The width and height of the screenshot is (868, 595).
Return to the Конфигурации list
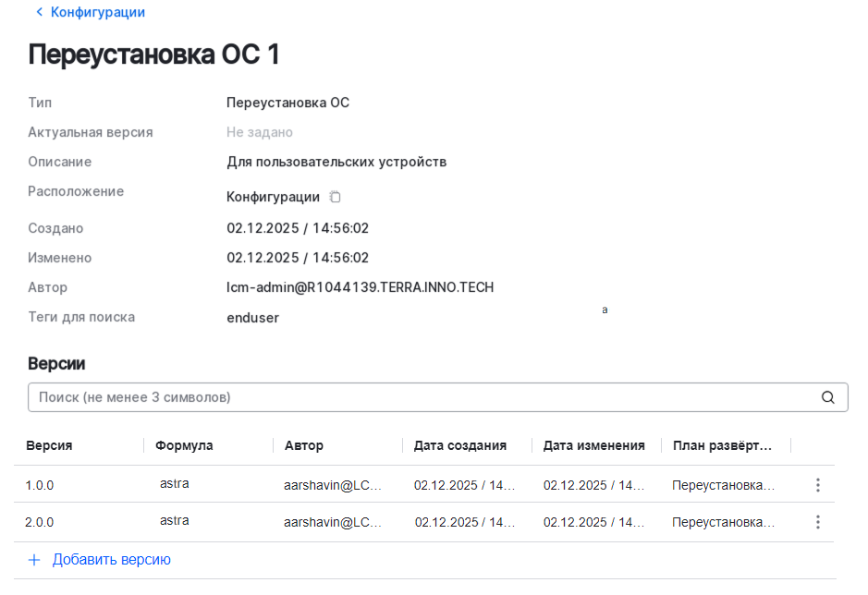pyautogui.click(x=95, y=12)
